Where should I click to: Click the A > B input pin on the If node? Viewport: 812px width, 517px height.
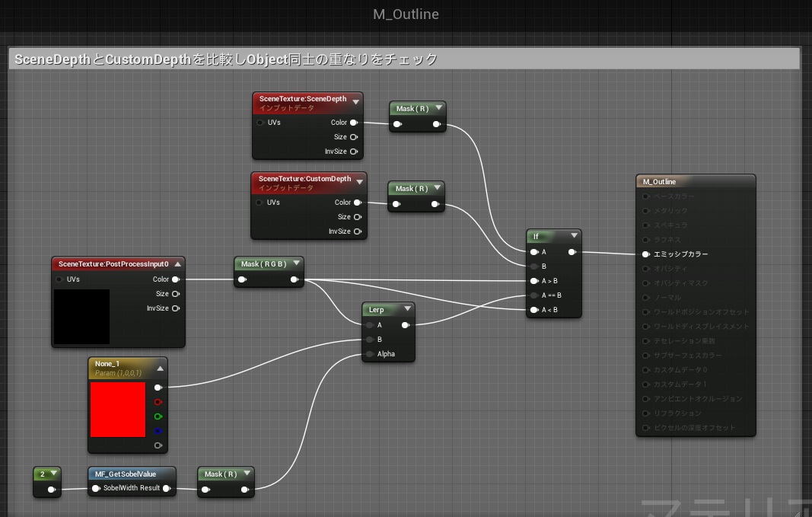(x=535, y=280)
